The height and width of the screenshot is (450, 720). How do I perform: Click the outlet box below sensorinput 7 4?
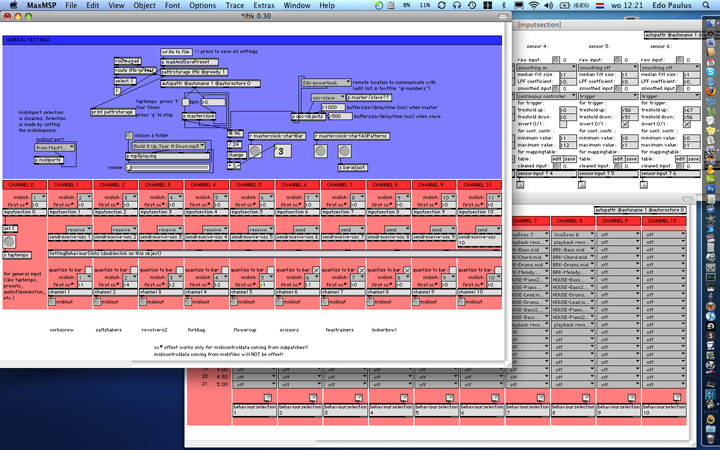coord(520,185)
